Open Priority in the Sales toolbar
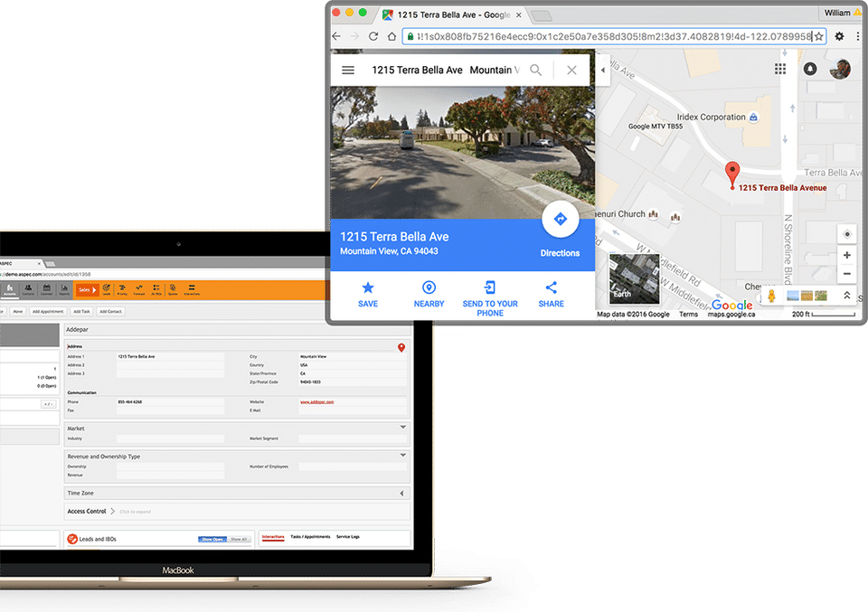This screenshot has height=612, width=868. pyautogui.click(x=122, y=289)
